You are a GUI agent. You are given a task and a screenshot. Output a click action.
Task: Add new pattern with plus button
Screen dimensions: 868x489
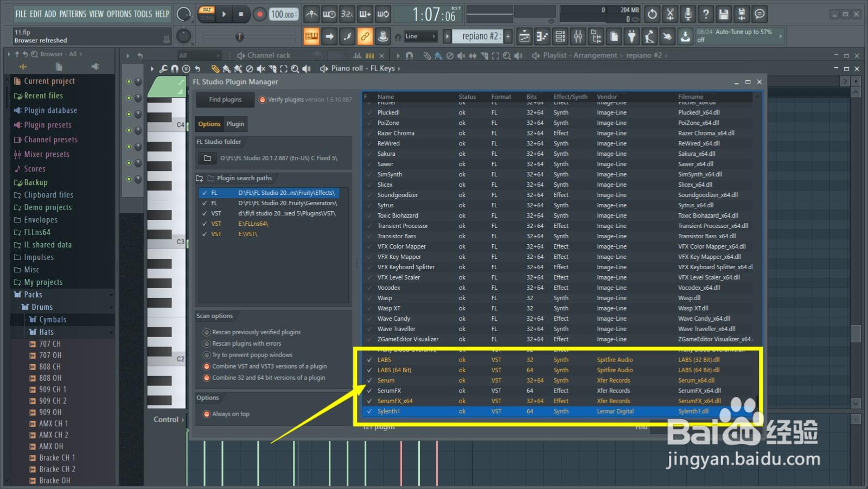pos(508,36)
